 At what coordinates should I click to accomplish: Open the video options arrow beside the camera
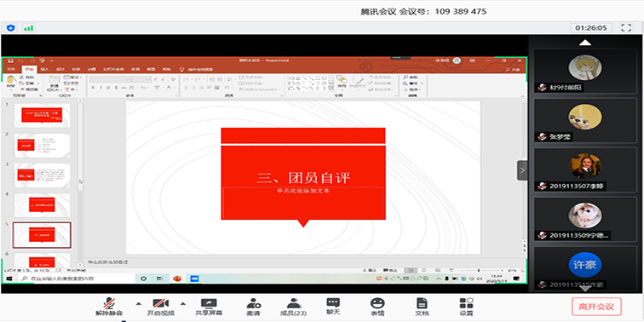(183, 304)
